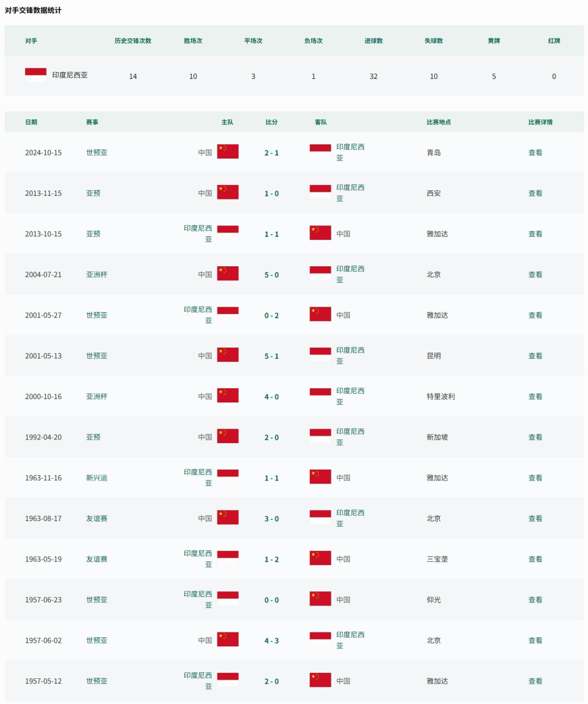
Task: Click China flag in the 2013-10-15 match row
Action: point(320,233)
